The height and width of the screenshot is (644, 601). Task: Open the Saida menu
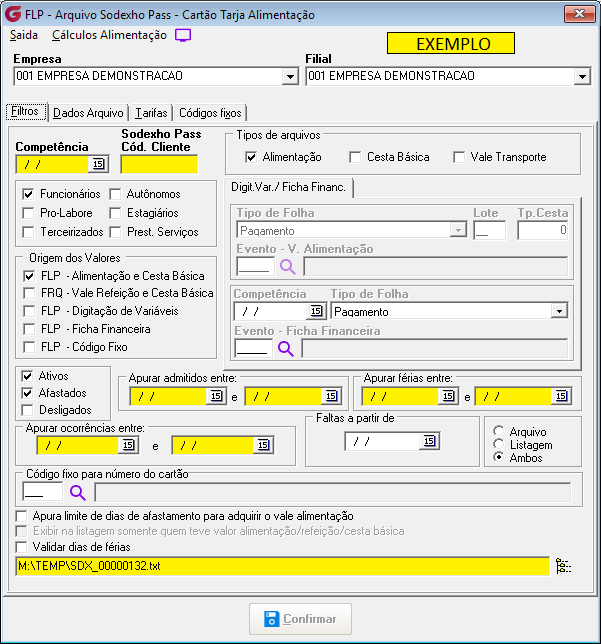24,35
